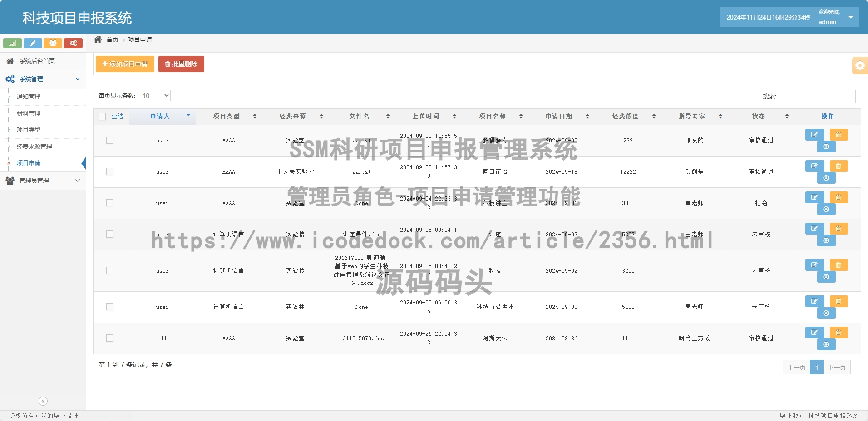Download file for the 科技讲座 row

[x=826, y=209]
